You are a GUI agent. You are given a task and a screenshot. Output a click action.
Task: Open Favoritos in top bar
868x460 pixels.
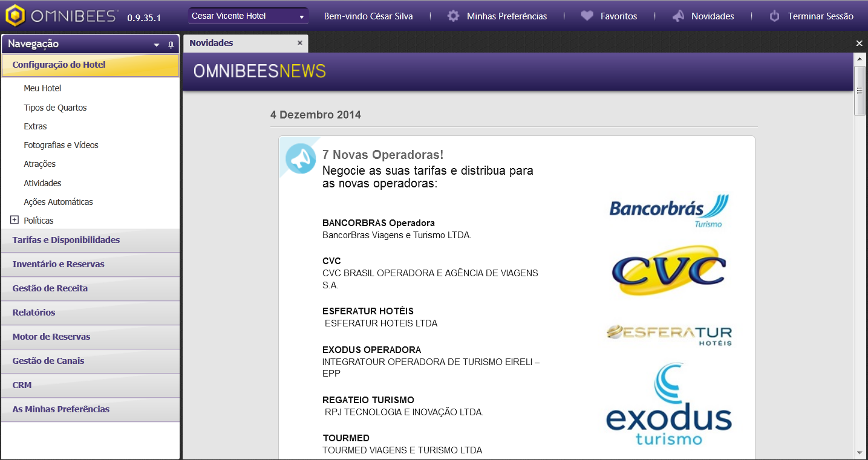[619, 16]
